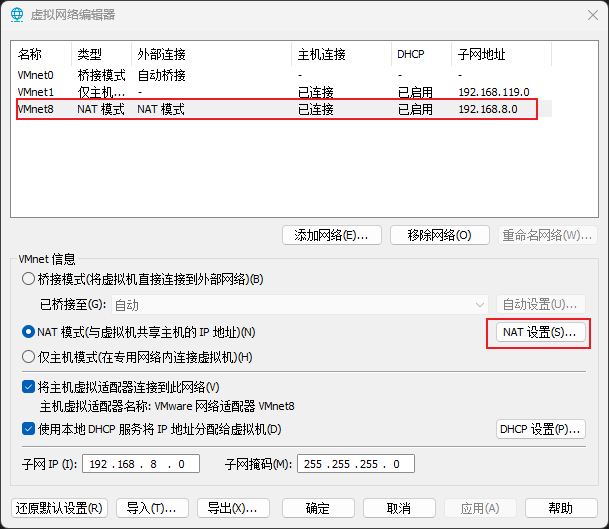Select the 仅主机模式 radio button

click(28, 356)
